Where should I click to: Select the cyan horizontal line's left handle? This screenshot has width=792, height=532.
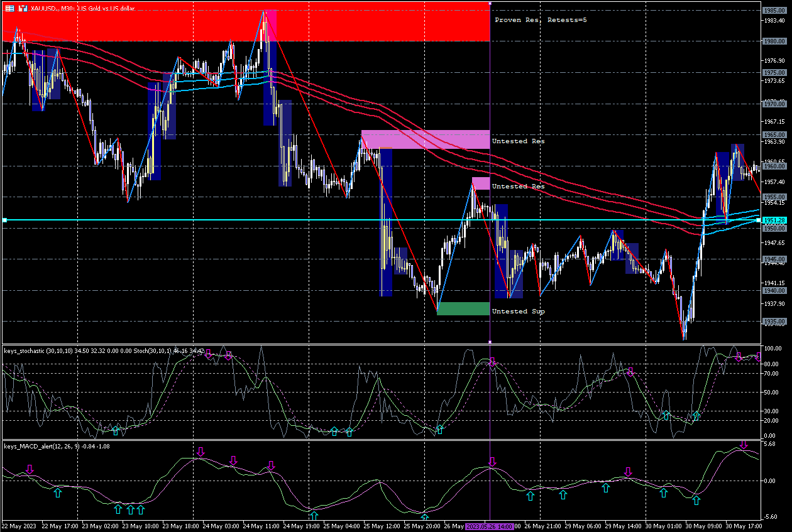4,220
